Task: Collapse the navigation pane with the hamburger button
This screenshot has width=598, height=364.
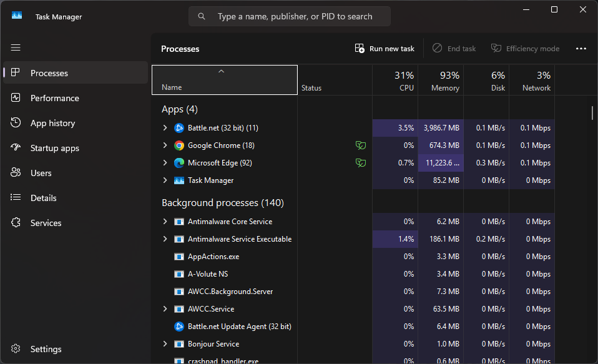Action: pos(16,47)
